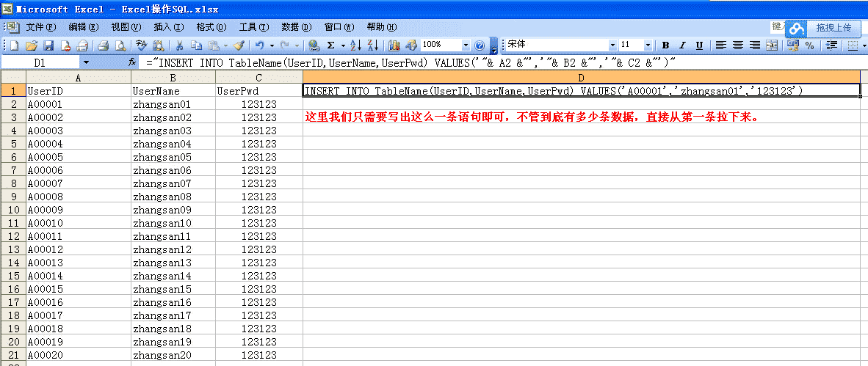Expand standard toolbar options
Image resolution: width=868 pixels, height=366 pixels.
pos(493,45)
